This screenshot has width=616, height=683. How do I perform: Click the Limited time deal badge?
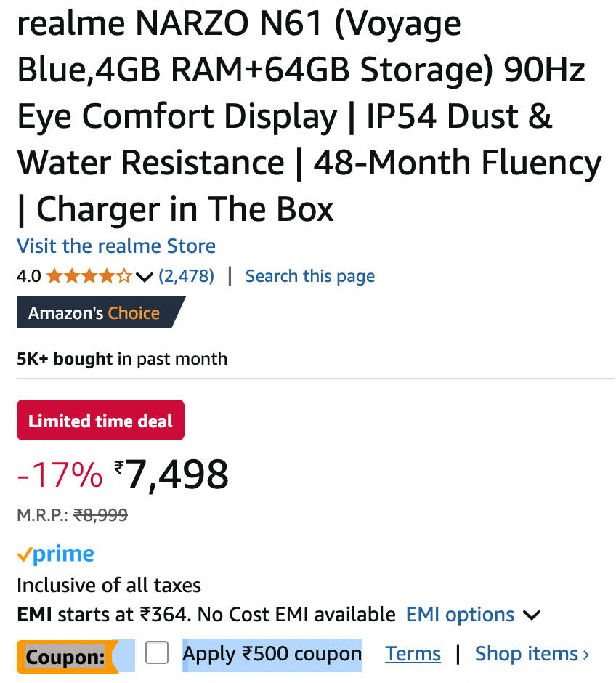(100, 421)
